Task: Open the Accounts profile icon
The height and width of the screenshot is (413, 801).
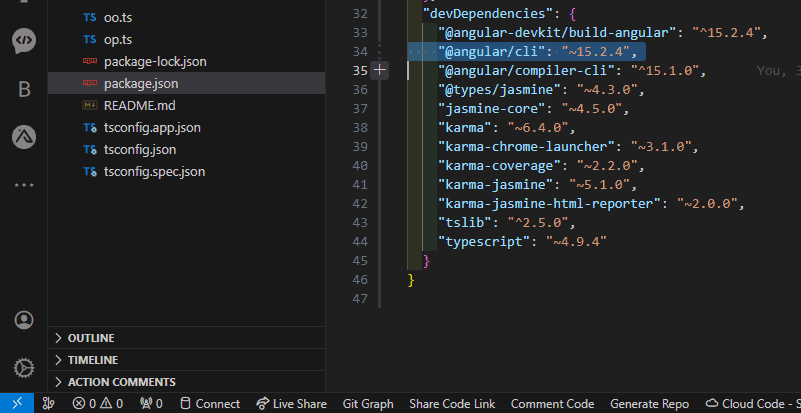Action: click(24, 320)
